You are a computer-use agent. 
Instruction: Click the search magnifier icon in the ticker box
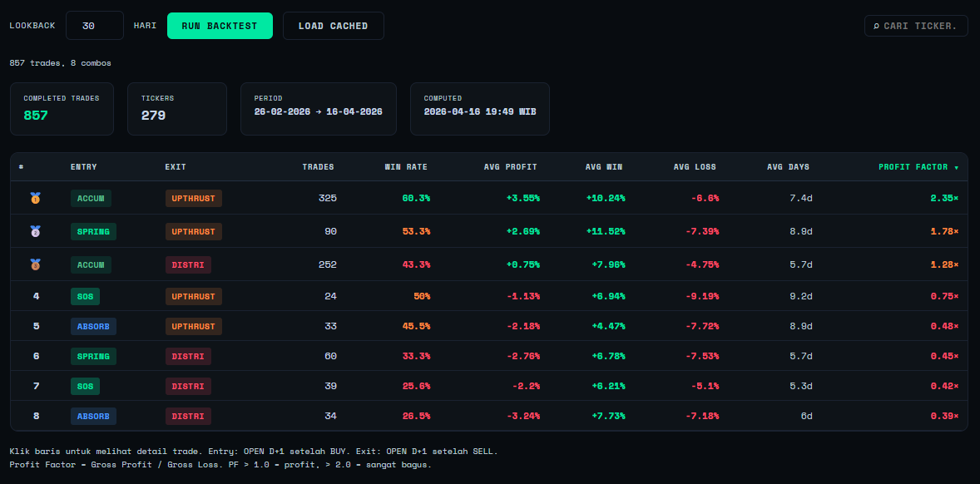876,26
